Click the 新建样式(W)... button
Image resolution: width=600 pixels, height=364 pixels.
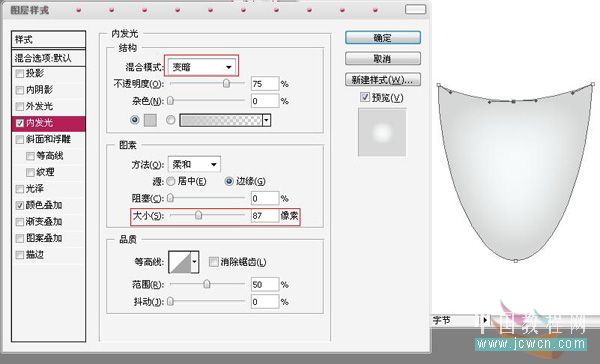tap(383, 80)
